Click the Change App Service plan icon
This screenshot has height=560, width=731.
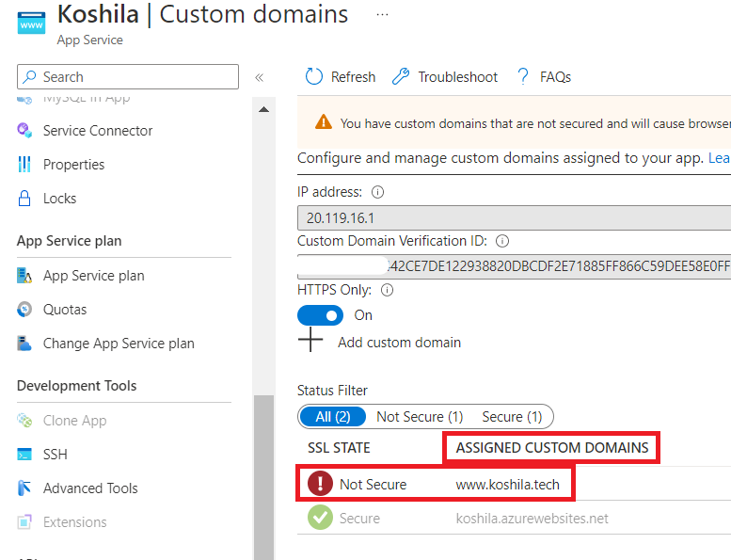click(24, 344)
